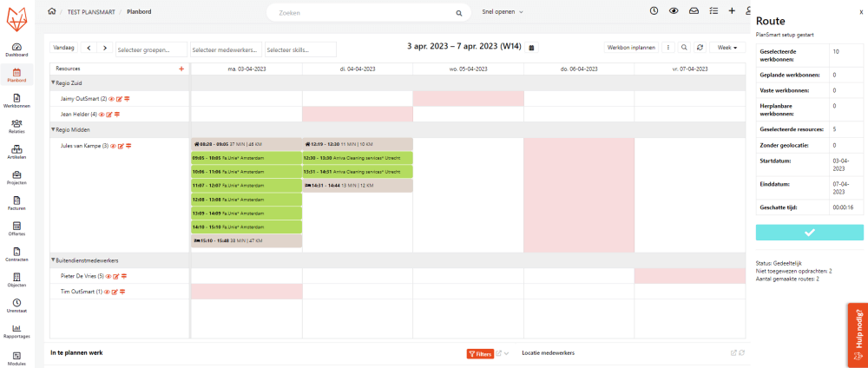
Task: Click the Werkbon inplannen button
Action: pyautogui.click(x=631, y=48)
